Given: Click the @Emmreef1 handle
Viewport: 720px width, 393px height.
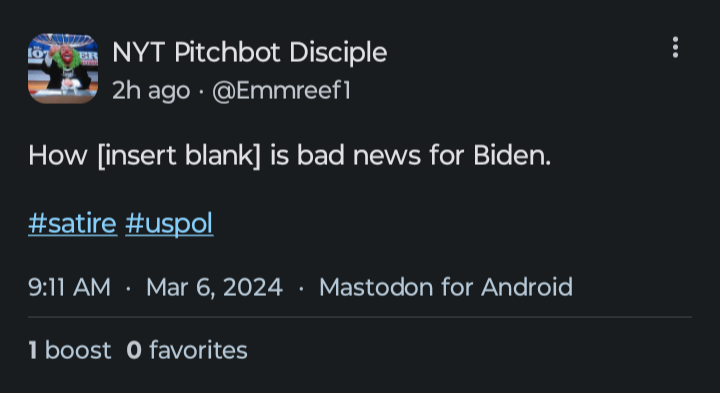Looking at the screenshot, I should point(281,90).
